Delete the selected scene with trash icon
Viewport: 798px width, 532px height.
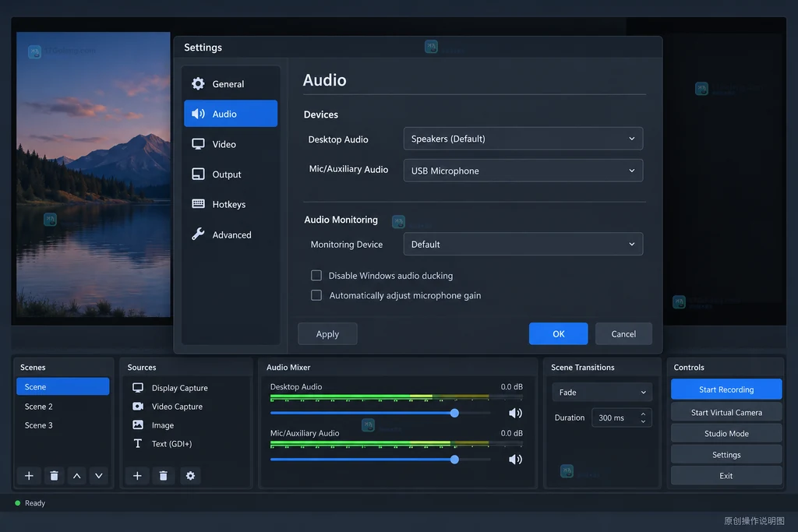coord(54,476)
